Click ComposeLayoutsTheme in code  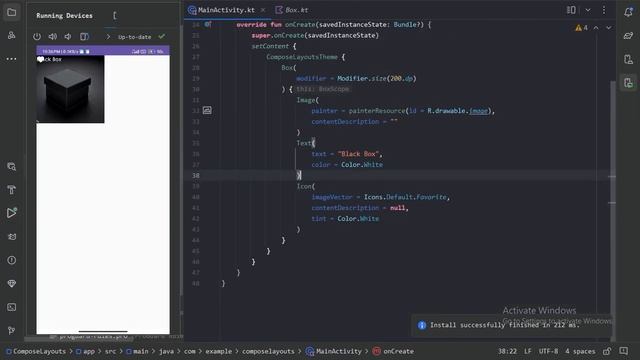click(302, 57)
